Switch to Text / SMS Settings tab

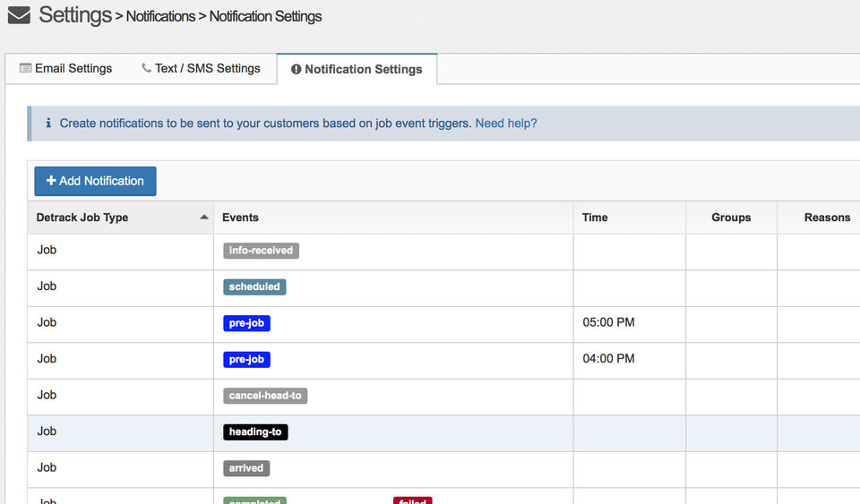pos(201,68)
